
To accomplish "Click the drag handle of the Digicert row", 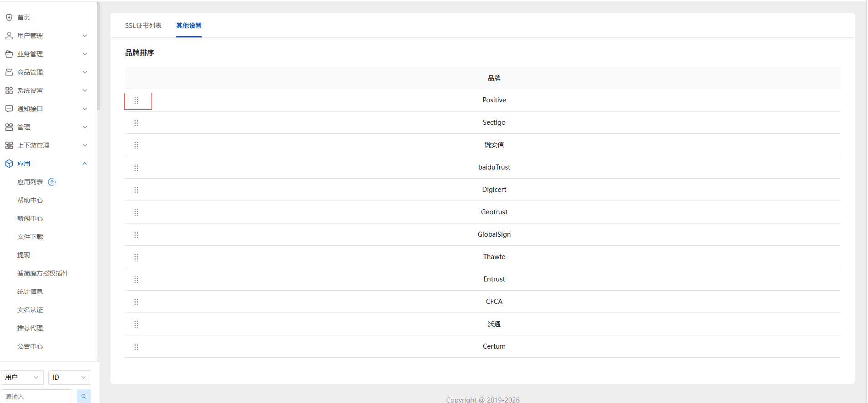I will 136,190.
